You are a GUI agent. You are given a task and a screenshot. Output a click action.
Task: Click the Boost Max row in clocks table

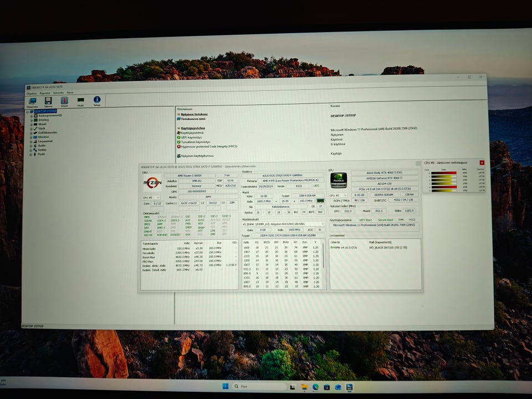[190, 257]
